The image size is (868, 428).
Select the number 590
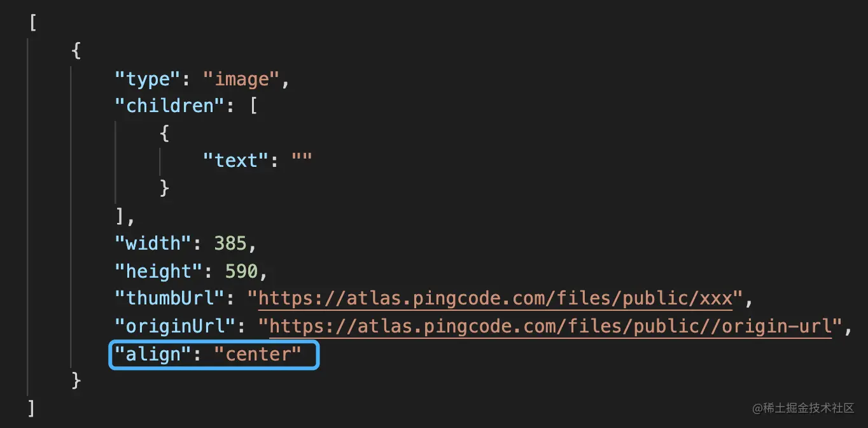(x=241, y=271)
